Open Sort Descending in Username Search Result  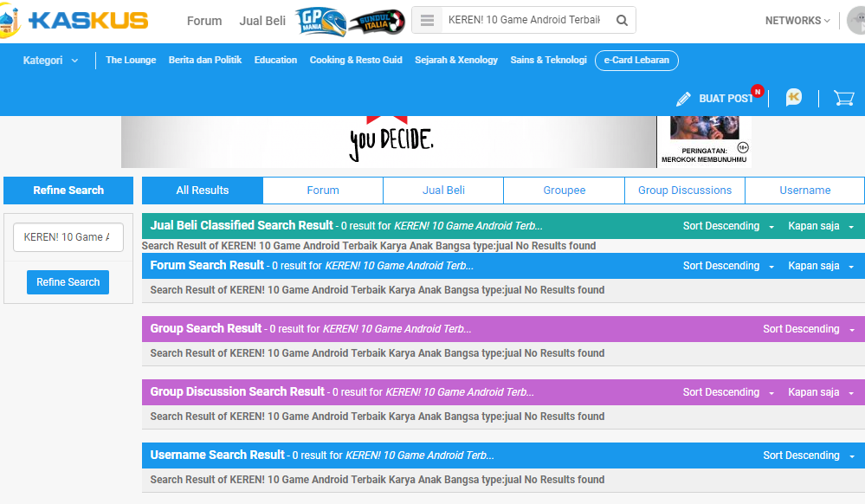(x=809, y=456)
